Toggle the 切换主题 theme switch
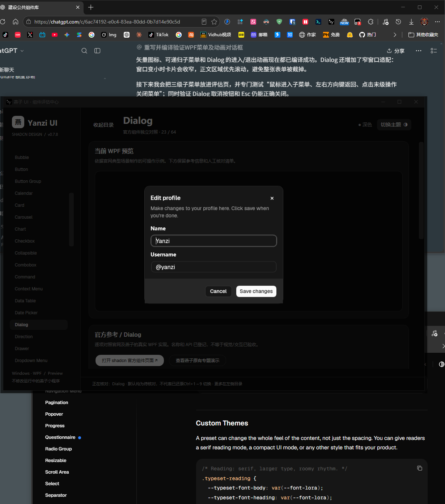 pos(394,125)
